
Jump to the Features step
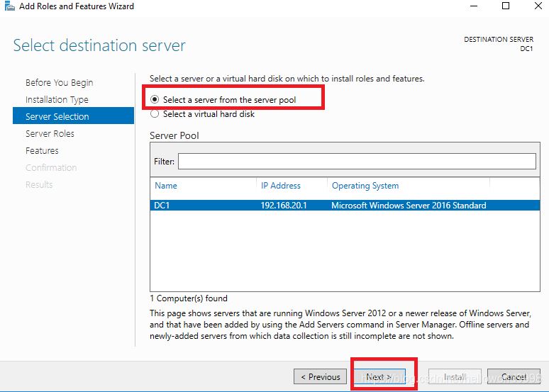[x=42, y=151]
